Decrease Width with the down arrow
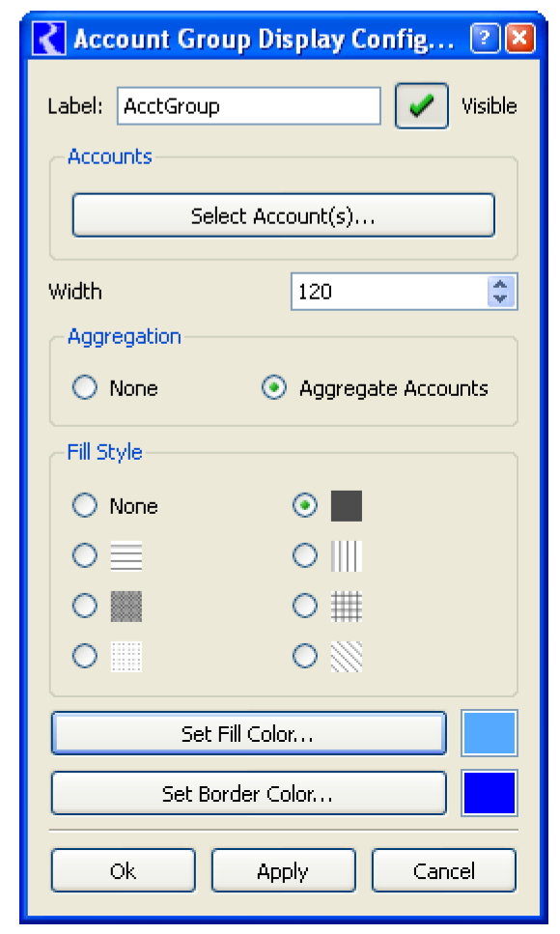 click(500, 298)
